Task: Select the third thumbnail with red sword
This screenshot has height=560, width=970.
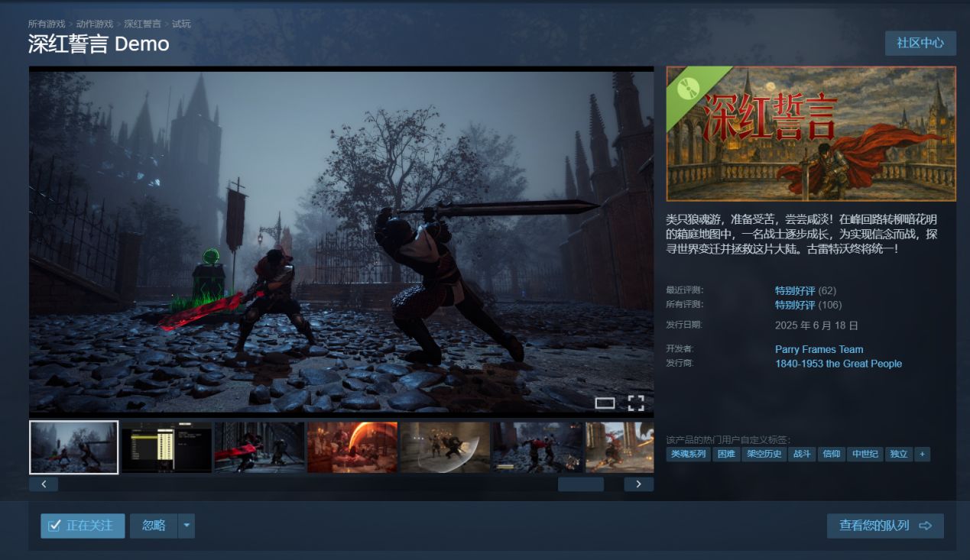Action: pos(259,447)
